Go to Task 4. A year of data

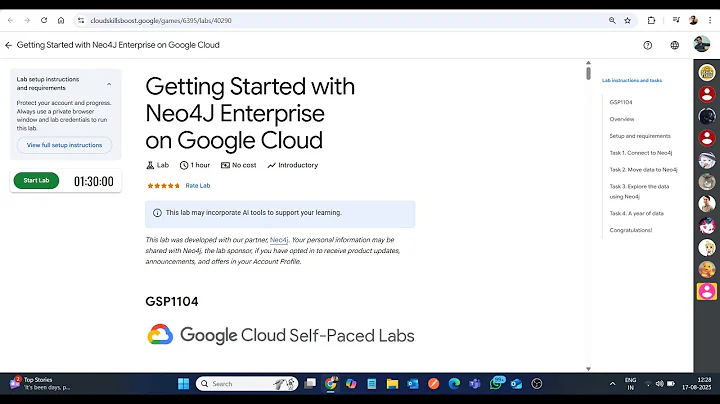click(636, 213)
